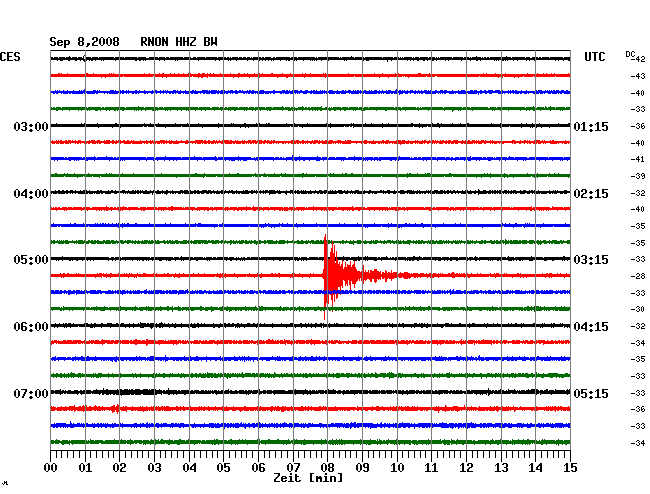Select minute tick label 02
This screenshot has height=494, width=650.
[119, 467]
